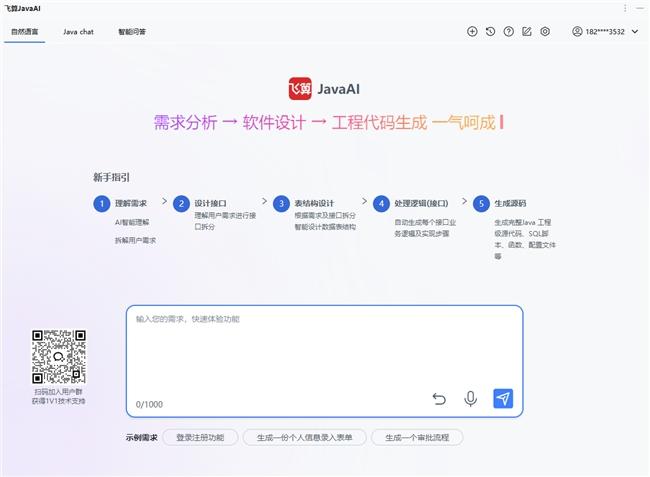Select the 登录注册功能 example requirement

coord(200,437)
